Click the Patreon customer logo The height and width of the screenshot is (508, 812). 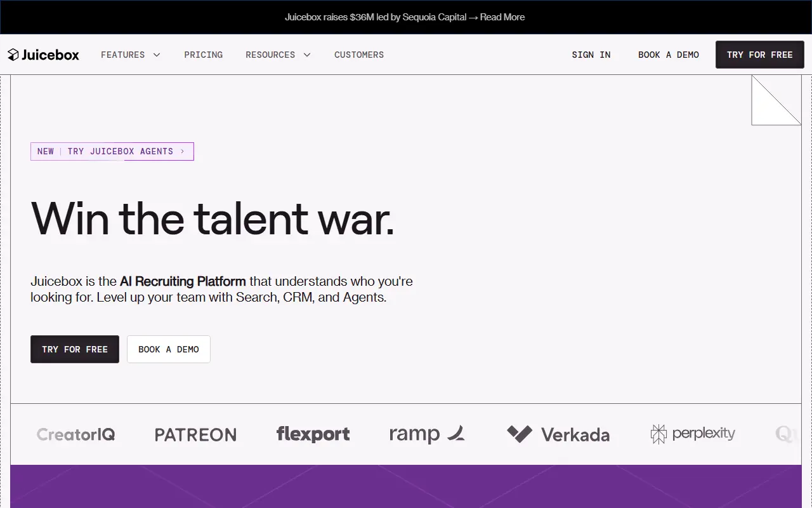click(x=195, y=434)
